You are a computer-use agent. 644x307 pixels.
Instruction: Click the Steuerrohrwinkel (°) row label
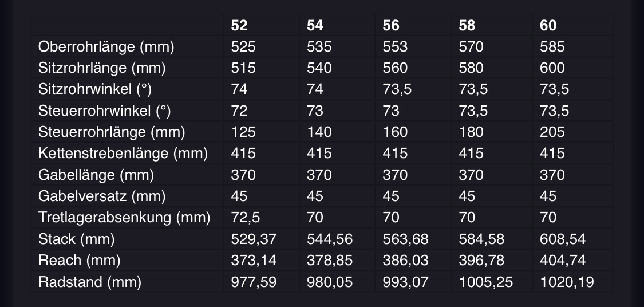point(104,111)
